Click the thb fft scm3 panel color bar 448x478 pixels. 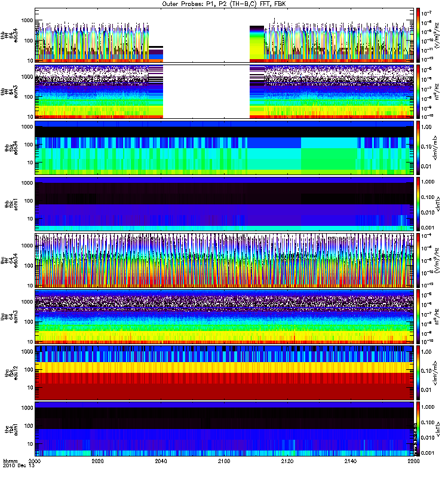tap(418, 91)
